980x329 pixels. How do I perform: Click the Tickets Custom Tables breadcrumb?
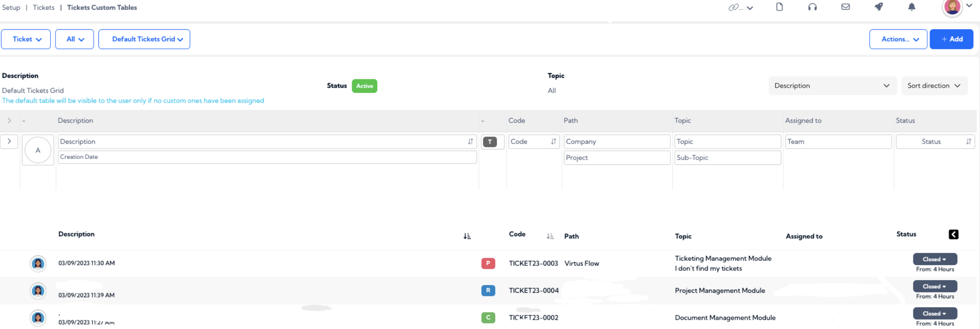pos(102,8)
